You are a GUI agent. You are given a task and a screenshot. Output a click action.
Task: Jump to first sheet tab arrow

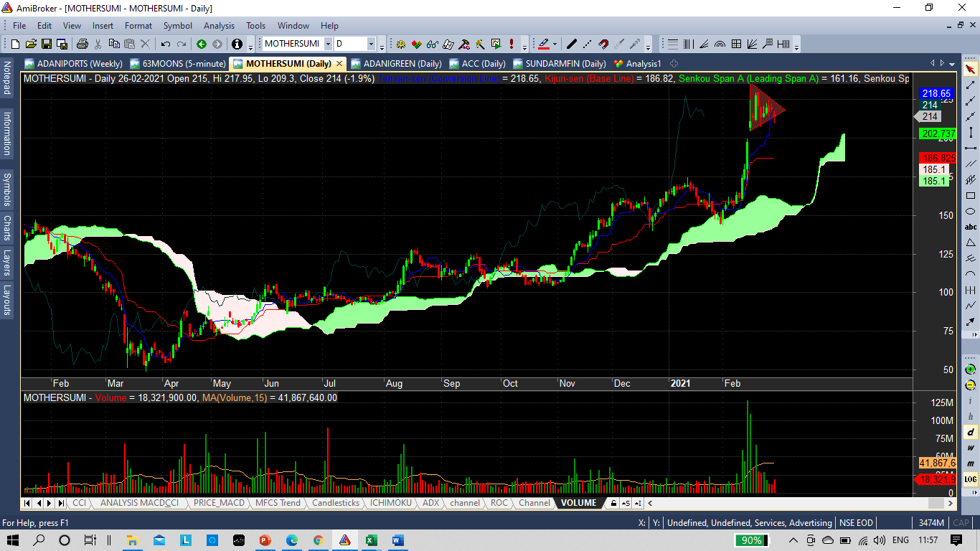tap(27, 503)
